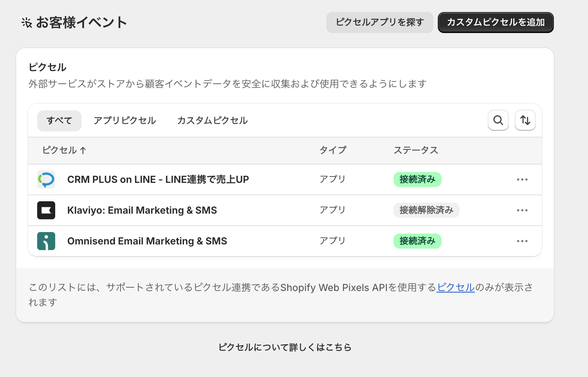
Task: Open ピクセルについて詳しくはこちら link
Action: [x=285, y=347]
